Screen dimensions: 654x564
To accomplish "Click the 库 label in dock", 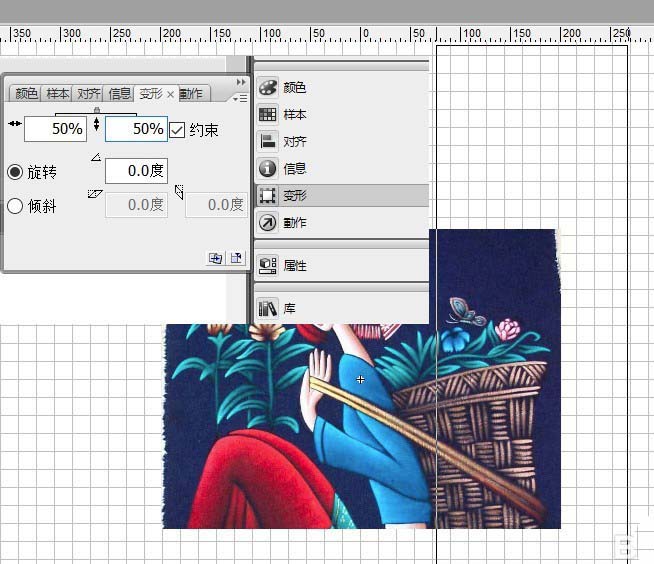I will pos(289,309).
